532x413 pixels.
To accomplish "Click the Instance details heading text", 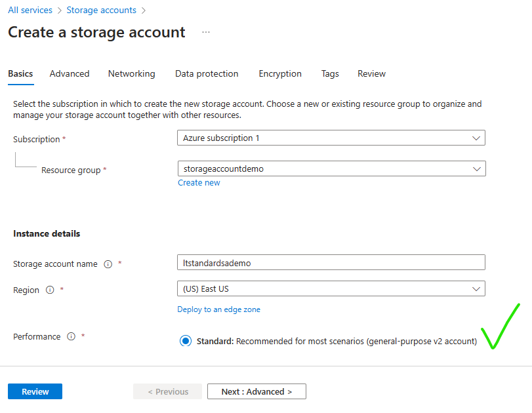I will click(x=47, y=233).
